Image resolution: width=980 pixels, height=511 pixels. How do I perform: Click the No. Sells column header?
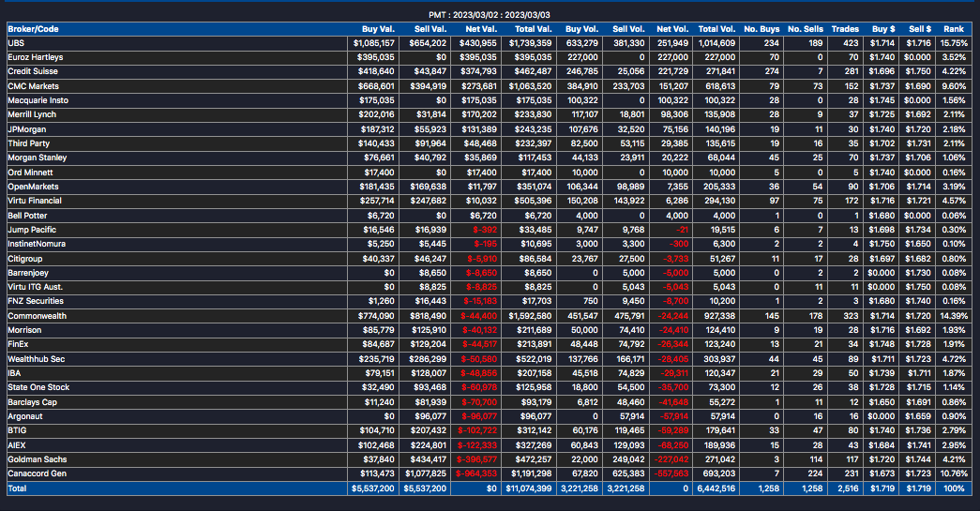(x=806, y=29)
